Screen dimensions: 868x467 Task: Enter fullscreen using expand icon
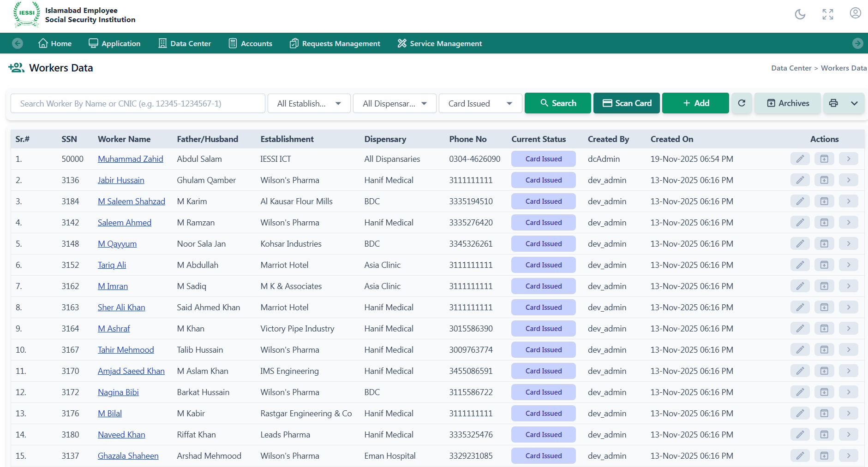[827, 14]
